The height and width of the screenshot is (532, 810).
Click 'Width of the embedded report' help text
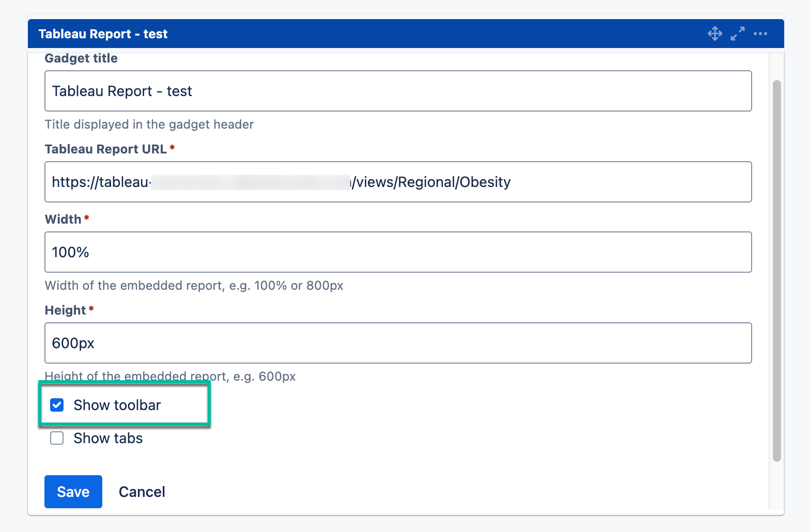pyautogui.click(x=194, y=286)
